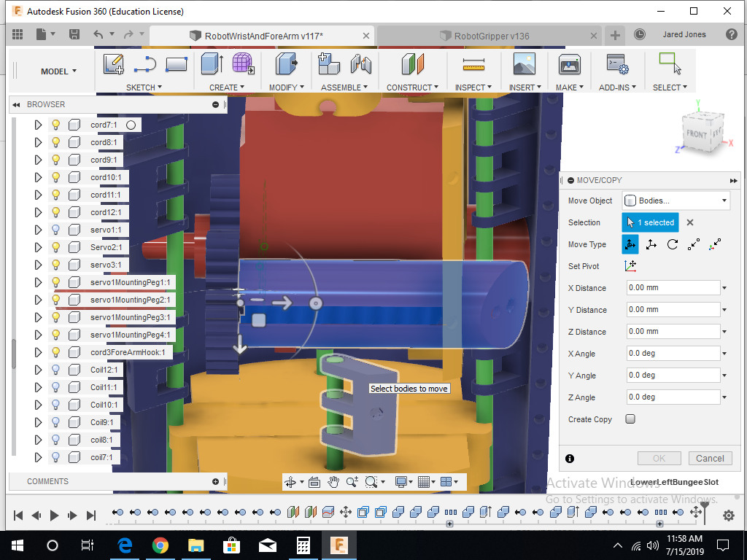Click the Measure inspect icon
747x560 pixels.
click(x=473, y=64)
